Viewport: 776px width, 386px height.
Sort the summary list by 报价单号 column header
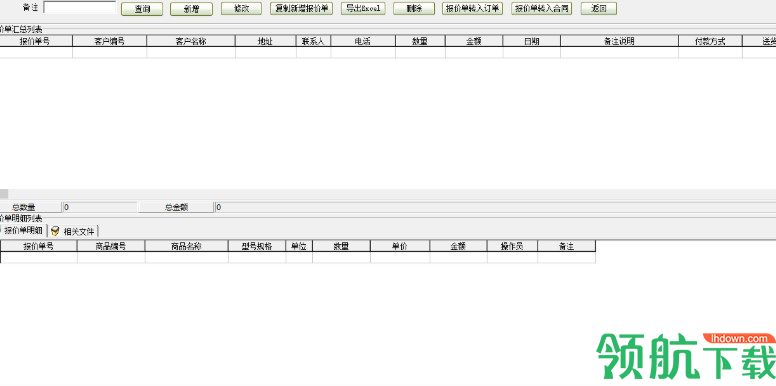pos(36,41)
